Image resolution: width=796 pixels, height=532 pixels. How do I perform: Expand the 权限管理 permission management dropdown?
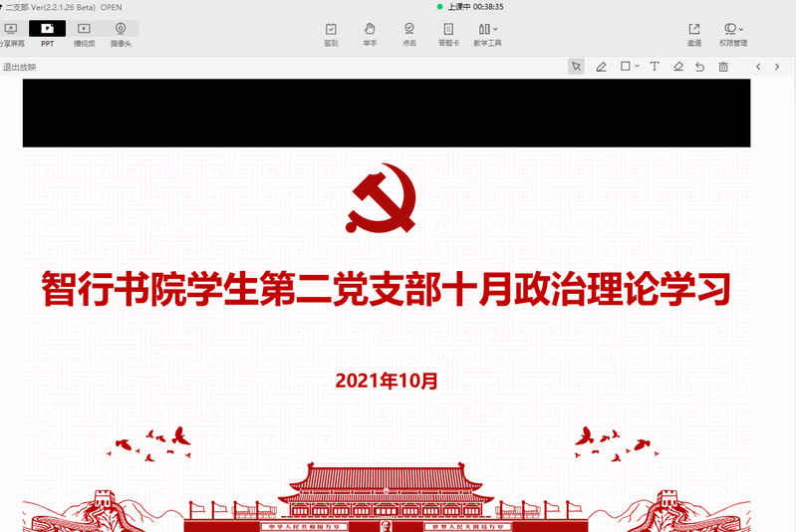point(733,34)
